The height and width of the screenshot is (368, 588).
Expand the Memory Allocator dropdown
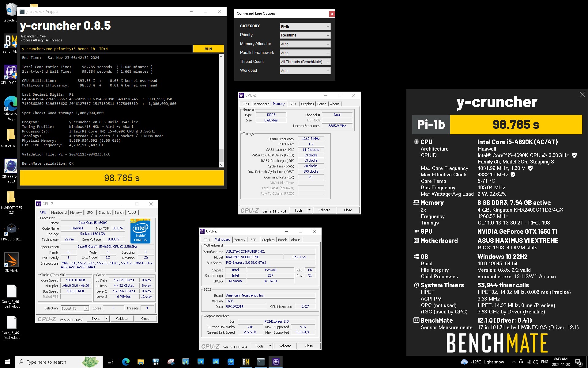point(305,44)
